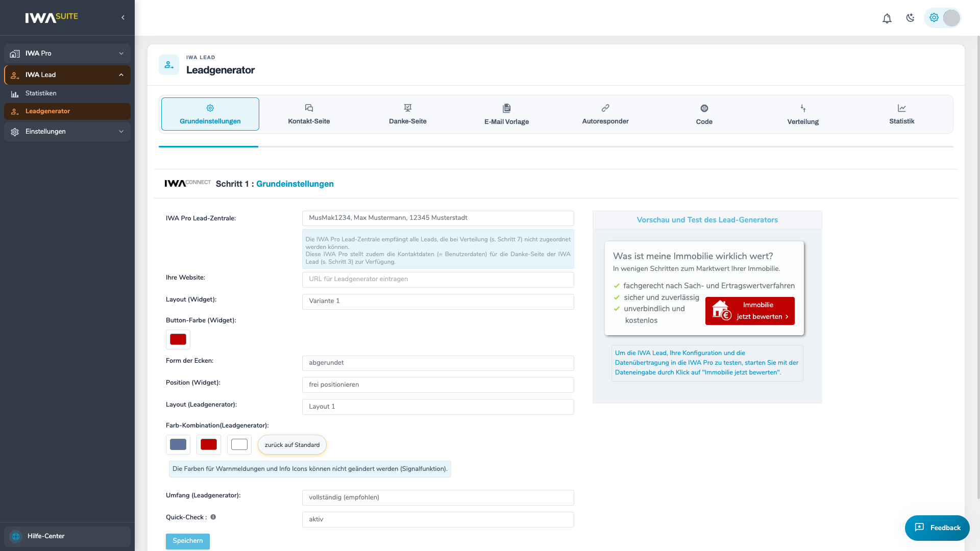Viewport: 980px width, 551px height.
Task: Click the Einstellungen gear icon in sidebar
Action: pos(15,132)
